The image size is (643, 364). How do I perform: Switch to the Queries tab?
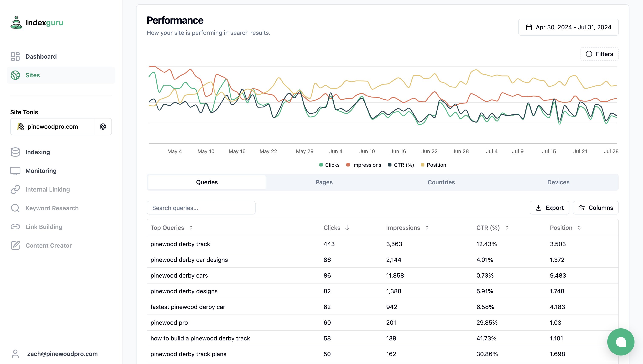[207, 182]
